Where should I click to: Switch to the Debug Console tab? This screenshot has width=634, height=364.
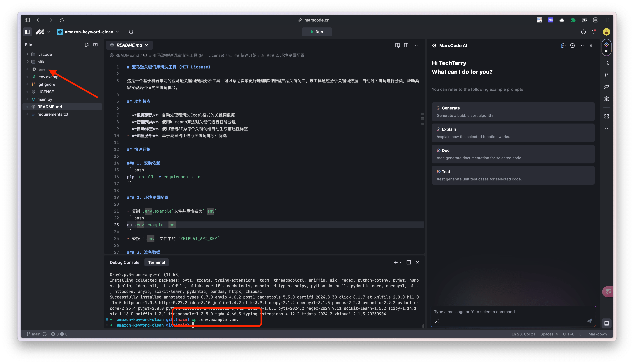click(x=124, y=262)
